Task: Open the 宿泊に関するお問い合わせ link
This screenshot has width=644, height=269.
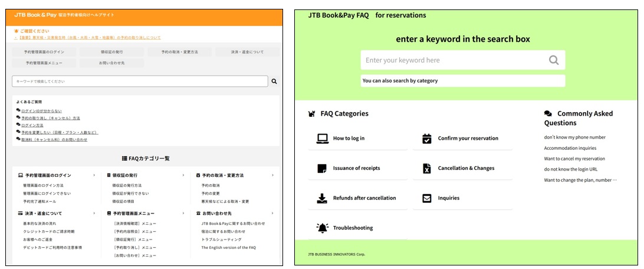Action: (x=223, y=232)
